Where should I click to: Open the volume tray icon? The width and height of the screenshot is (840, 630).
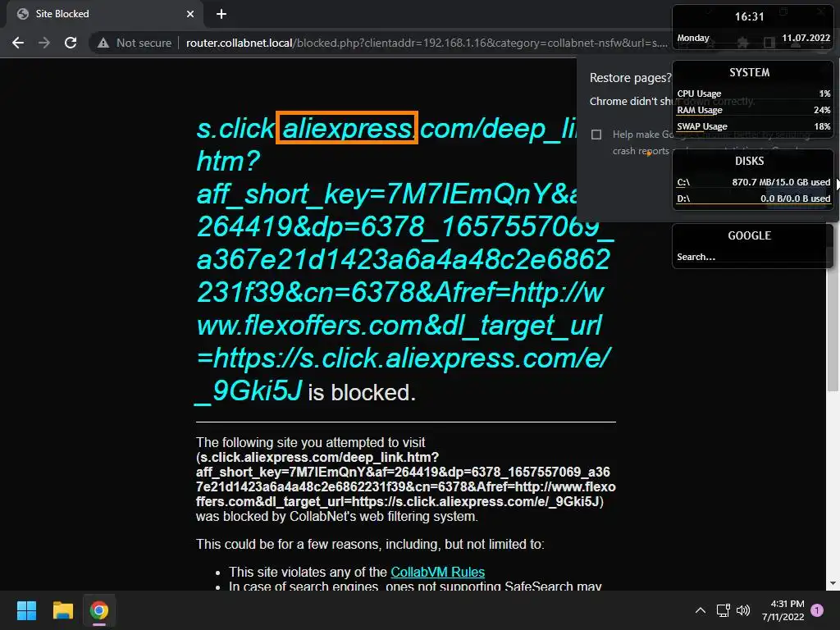point(743,610)
